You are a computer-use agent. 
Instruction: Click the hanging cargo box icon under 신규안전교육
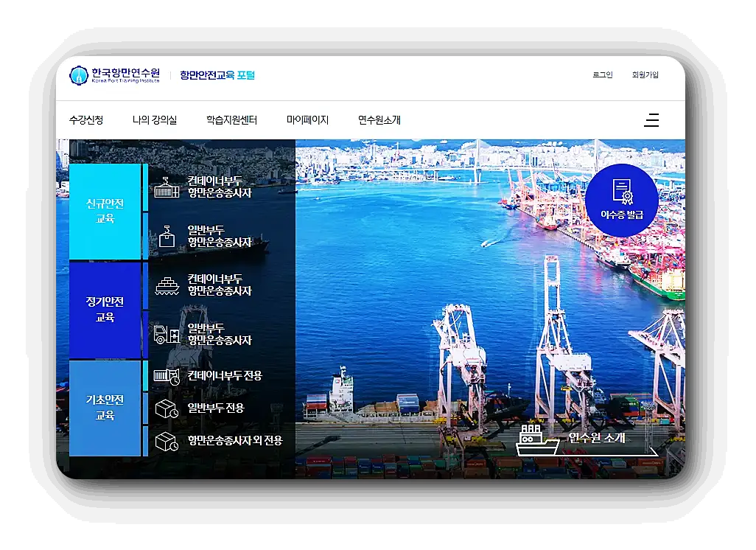[167, 237]
